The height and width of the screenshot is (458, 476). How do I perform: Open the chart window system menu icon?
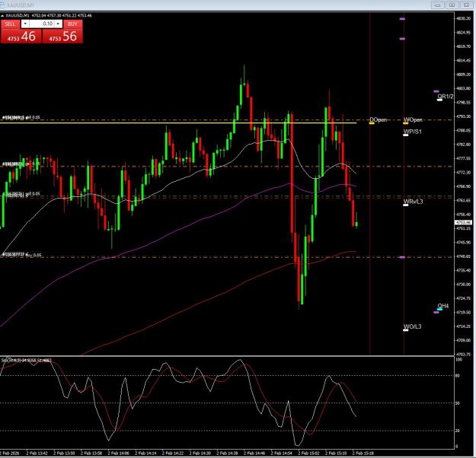(2, 5)
